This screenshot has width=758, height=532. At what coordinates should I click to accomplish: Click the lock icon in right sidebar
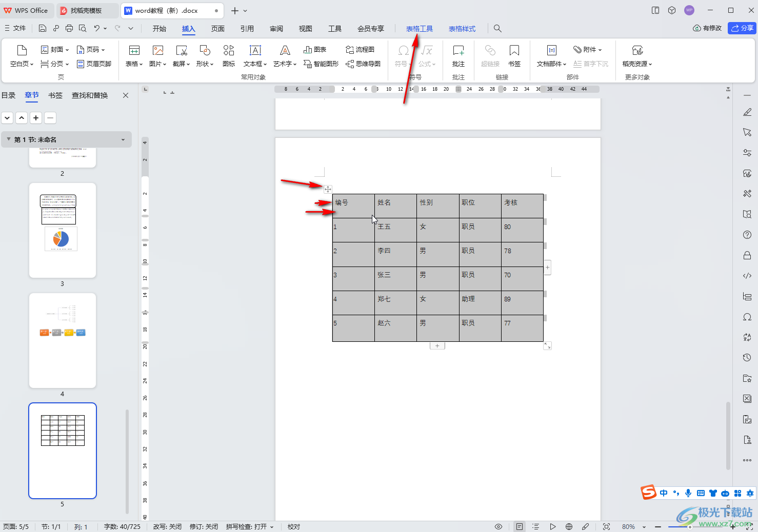click(x=747, y=255)
